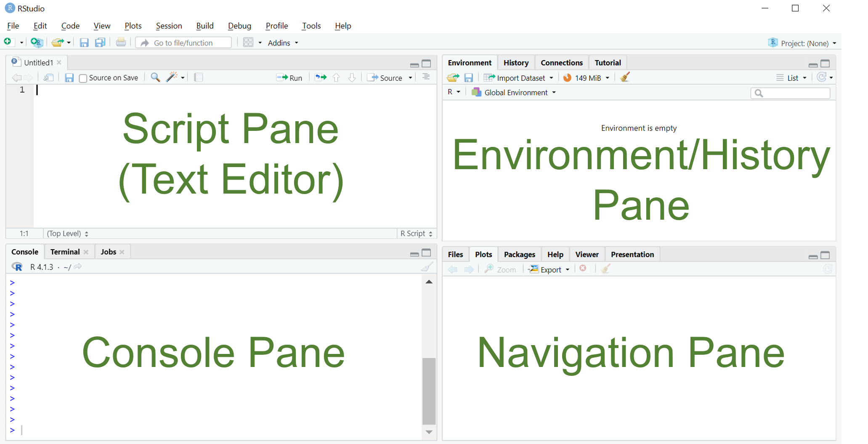Close the Terminal tab
Screen dimensions: 868x444
point(86,252)
